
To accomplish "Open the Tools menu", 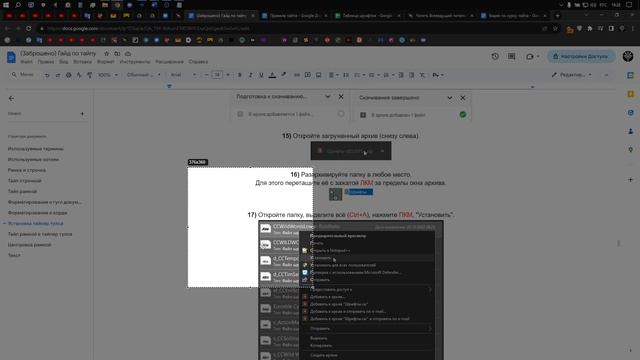I will [x=135, y=62].
